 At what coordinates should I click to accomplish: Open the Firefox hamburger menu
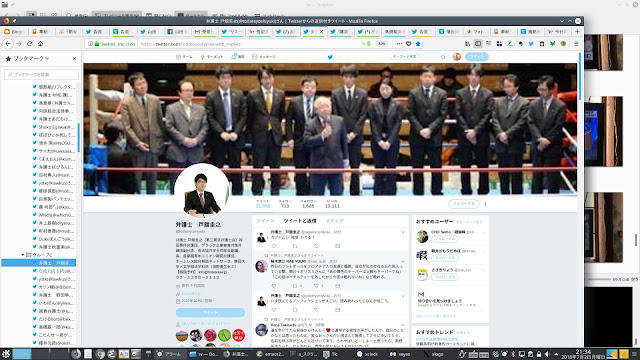tap(576, 44)
